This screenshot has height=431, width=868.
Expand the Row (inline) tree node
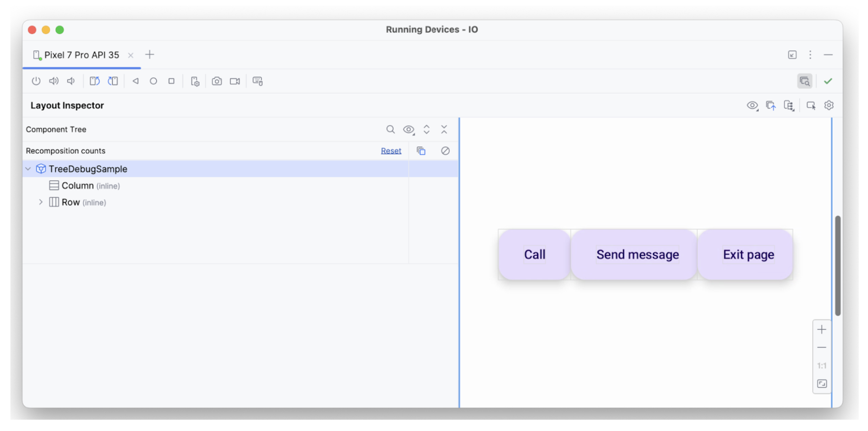(x=40, y=202)
